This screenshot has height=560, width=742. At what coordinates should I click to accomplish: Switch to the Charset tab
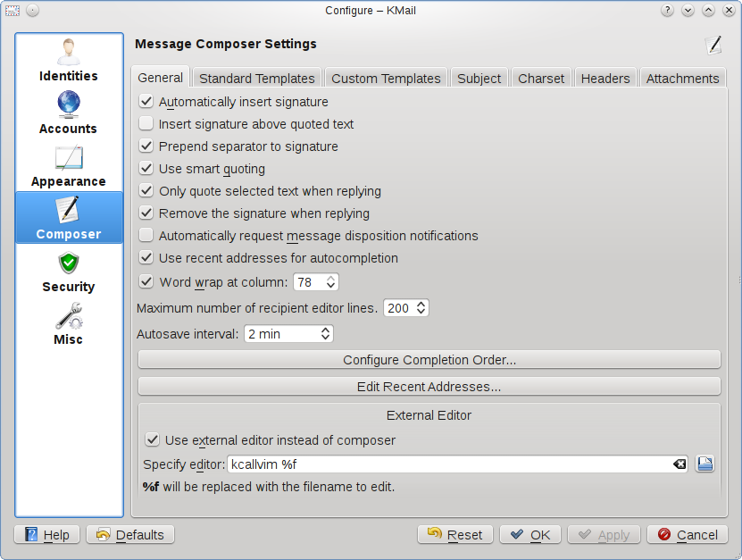pos(541,78)
